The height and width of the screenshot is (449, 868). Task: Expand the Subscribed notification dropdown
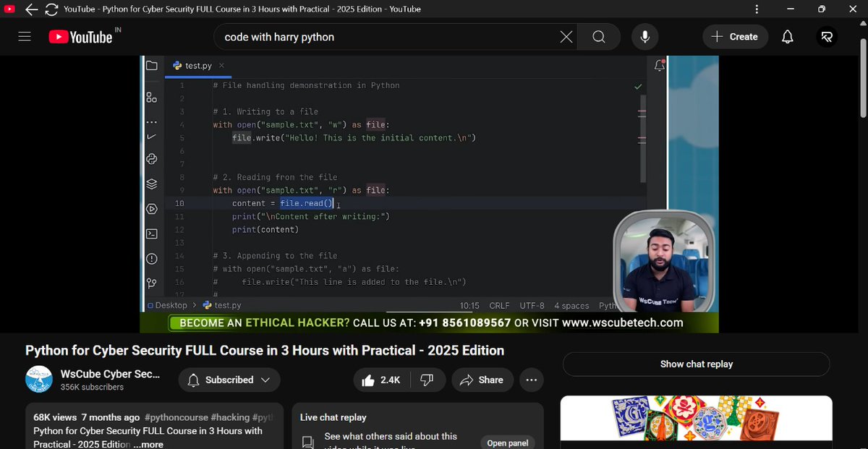[x=229, y=380]
